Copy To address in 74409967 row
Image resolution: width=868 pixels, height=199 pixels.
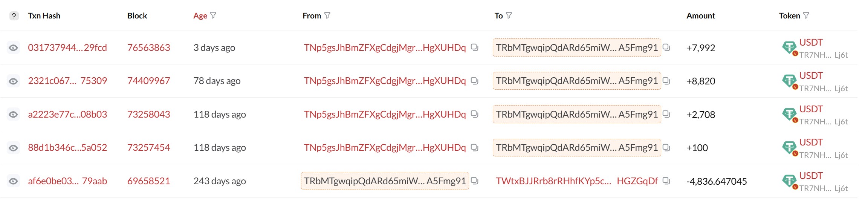point(666,81)
